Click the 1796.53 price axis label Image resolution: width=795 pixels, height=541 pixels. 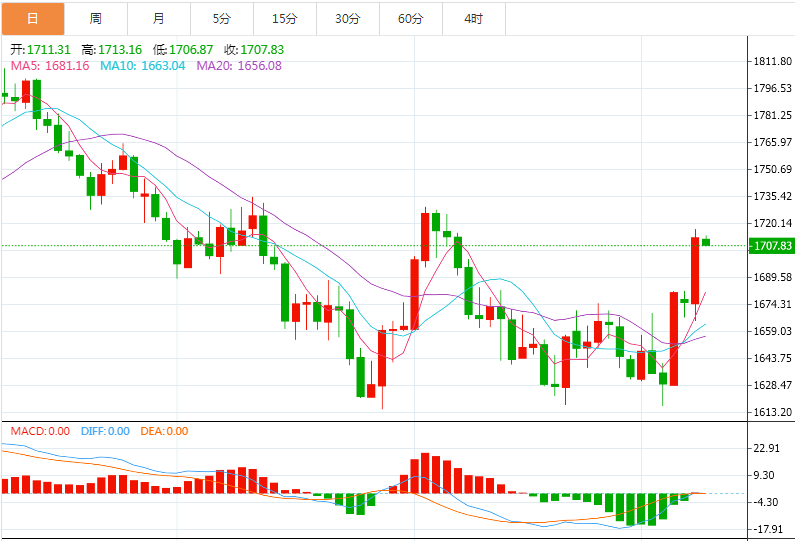(x=773, y=88)
